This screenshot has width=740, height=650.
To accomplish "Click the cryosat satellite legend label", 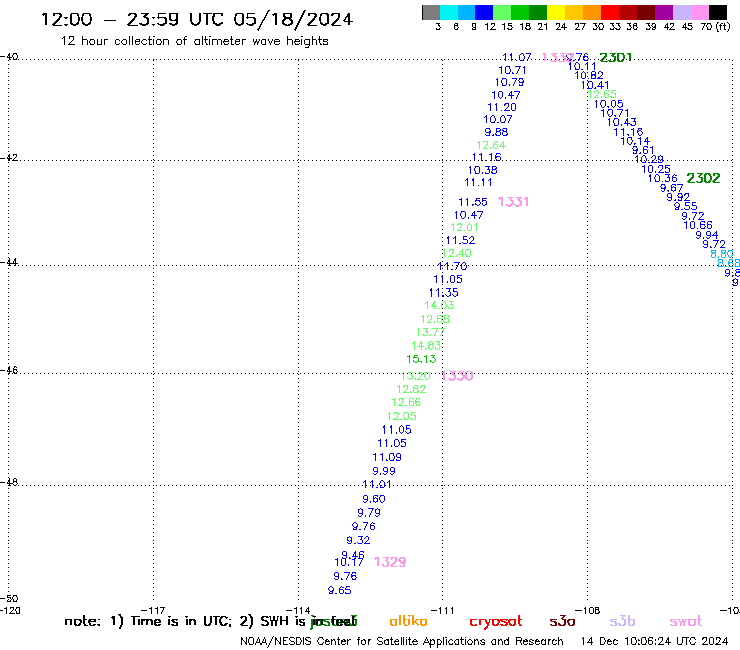I will point(496,622).
